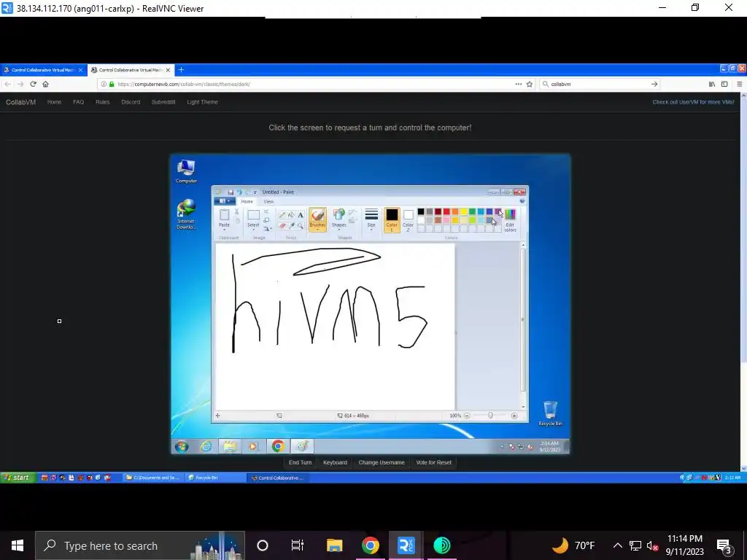Click the Paint icon in Windows 7 taskbar
Viewport: 747px width, 560px height.
coord(302,446)
